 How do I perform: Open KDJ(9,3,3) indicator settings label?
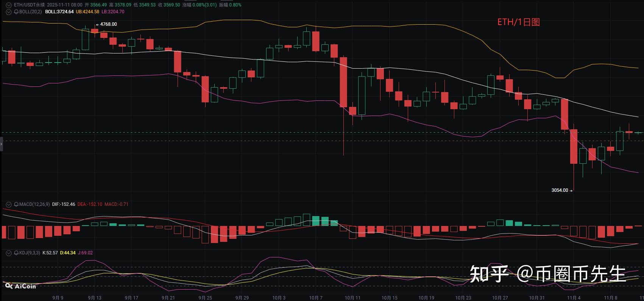[30, 253]
